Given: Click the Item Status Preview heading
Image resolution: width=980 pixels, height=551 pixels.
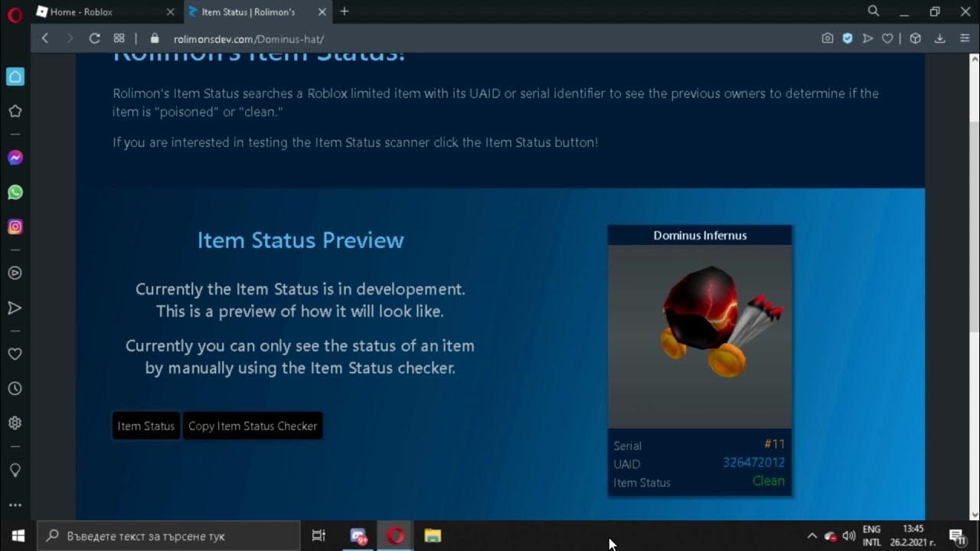Looking at the screenshot, I should (x=300, y=240).
